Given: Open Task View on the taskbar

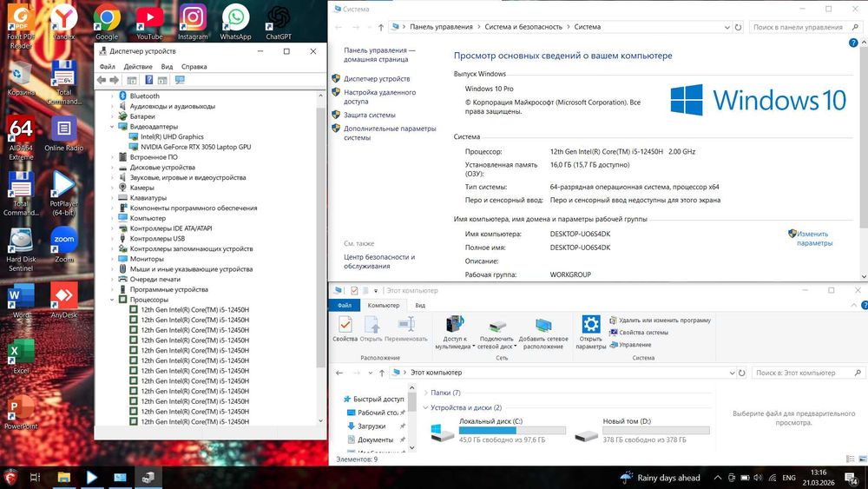Looking at the screenshot, I should 35,478.
